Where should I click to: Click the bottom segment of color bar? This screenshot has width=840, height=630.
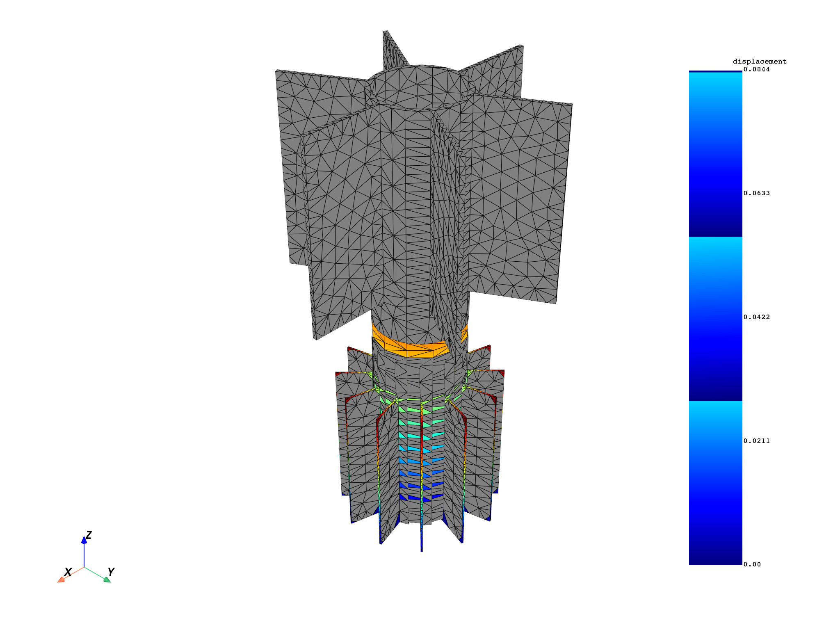click(715, 483)
